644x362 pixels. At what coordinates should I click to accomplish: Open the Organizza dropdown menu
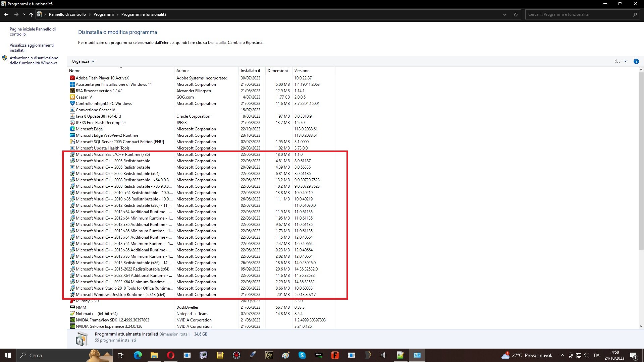[x=83, y=61]
